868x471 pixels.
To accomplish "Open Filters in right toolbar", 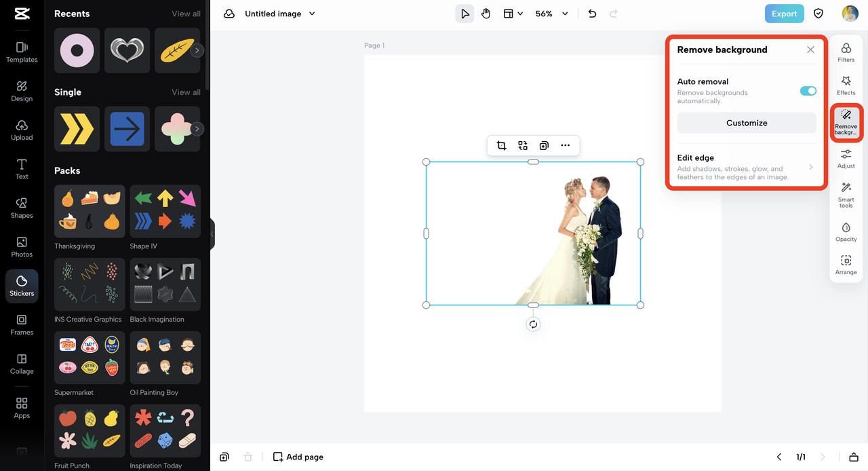I will click(846, 53).
